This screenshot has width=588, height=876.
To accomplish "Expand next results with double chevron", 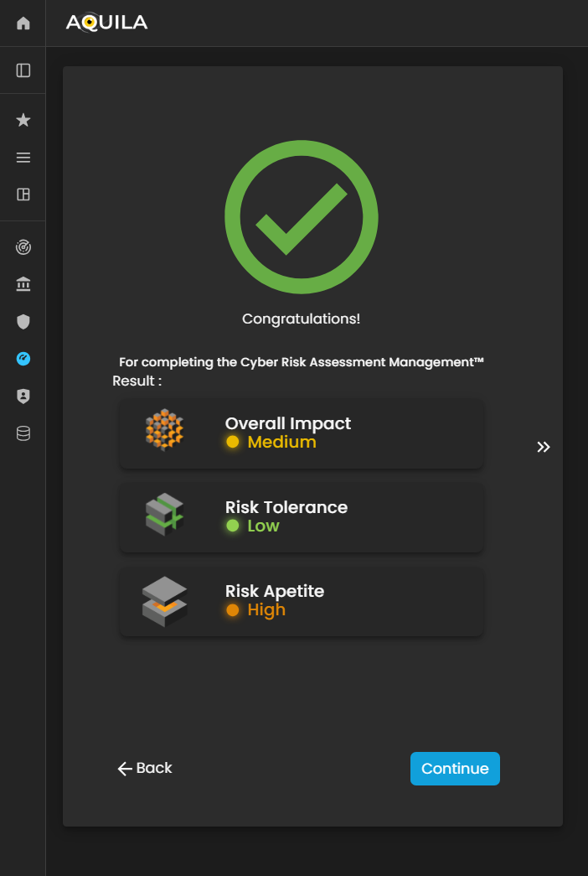I will tap(544, 447).
